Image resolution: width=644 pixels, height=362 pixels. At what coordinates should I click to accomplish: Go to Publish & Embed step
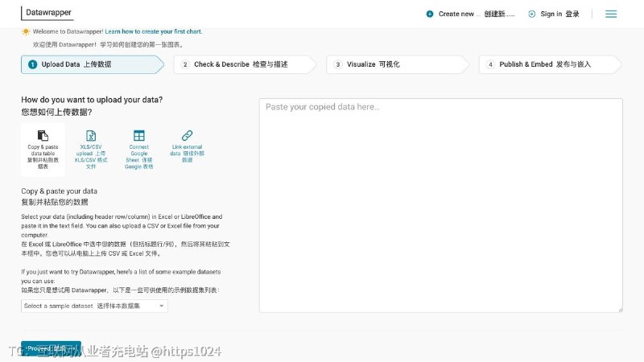(551, 64)
